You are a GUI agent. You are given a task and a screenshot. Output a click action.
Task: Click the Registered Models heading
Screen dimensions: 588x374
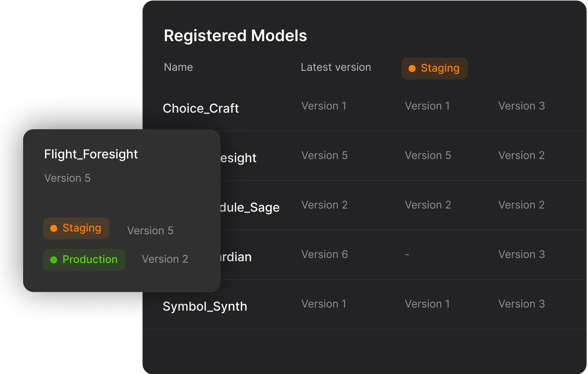(235, 35)
